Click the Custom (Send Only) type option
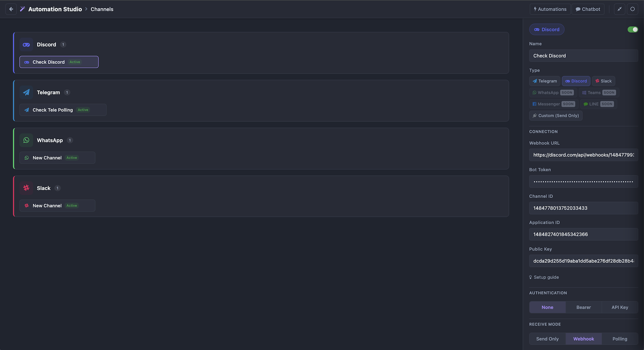644x350 pixels. 555,115
